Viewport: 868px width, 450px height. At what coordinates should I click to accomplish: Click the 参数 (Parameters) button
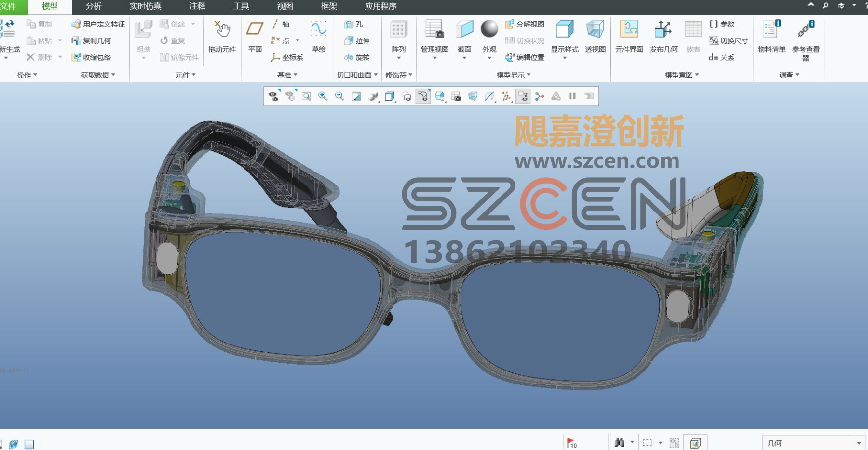coord(722,24)
